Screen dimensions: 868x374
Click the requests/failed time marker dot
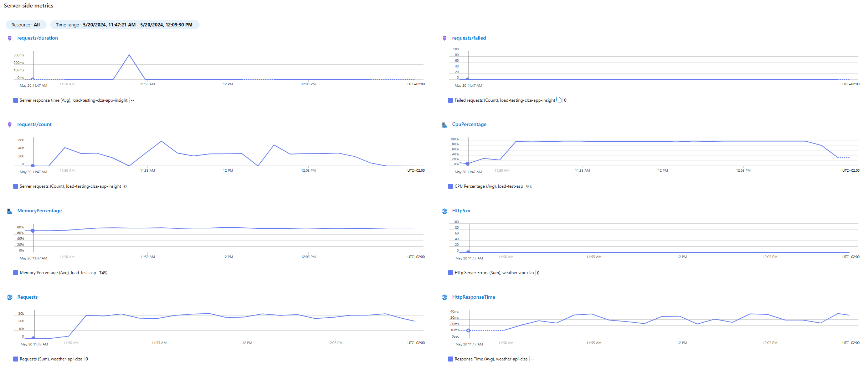point(467,79)
